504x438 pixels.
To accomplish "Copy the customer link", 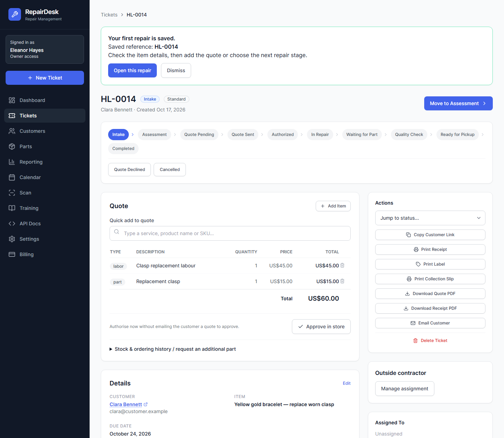I will [x=430, y=235].
